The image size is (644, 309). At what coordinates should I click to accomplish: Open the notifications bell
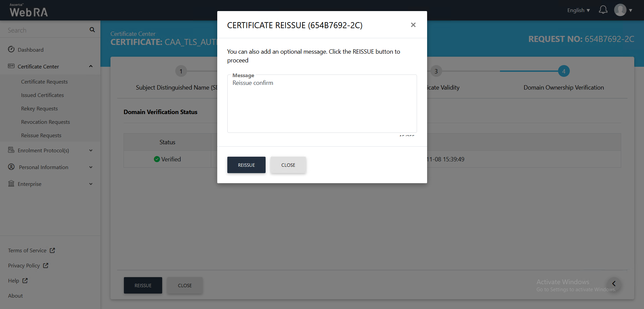[x=603, y=10]
